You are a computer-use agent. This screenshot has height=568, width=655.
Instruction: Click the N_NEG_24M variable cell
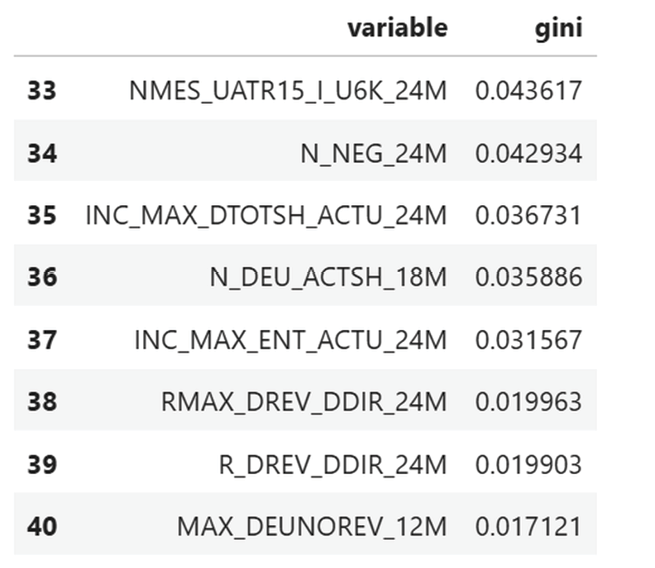pyautogui.click(x=374, y=153)
